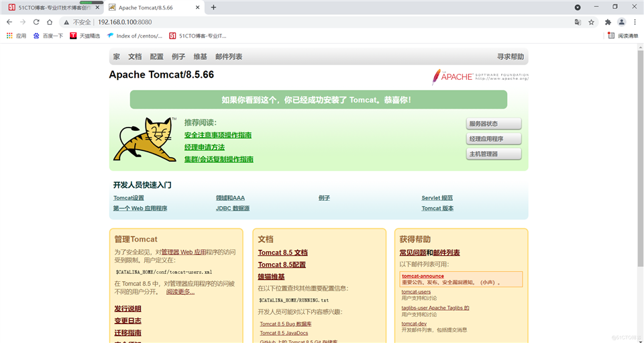
Task: Click the 服务器状态 button
Action: [x=494, y=124]
